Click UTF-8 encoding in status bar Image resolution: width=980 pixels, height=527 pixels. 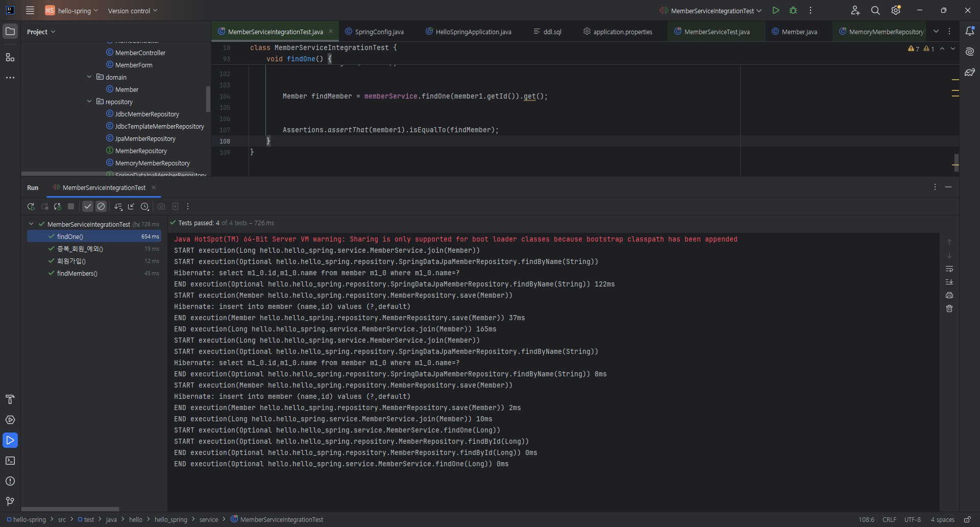click(913, 519)
